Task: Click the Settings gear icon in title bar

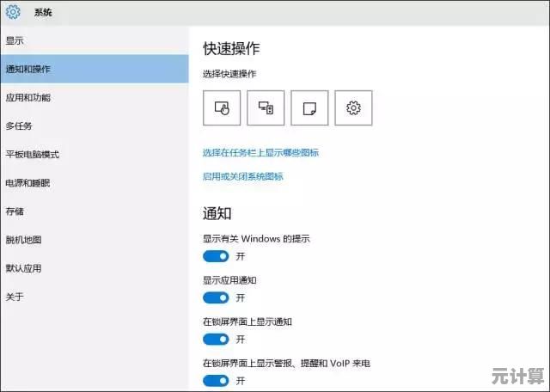Action: [x=13, y=13]
